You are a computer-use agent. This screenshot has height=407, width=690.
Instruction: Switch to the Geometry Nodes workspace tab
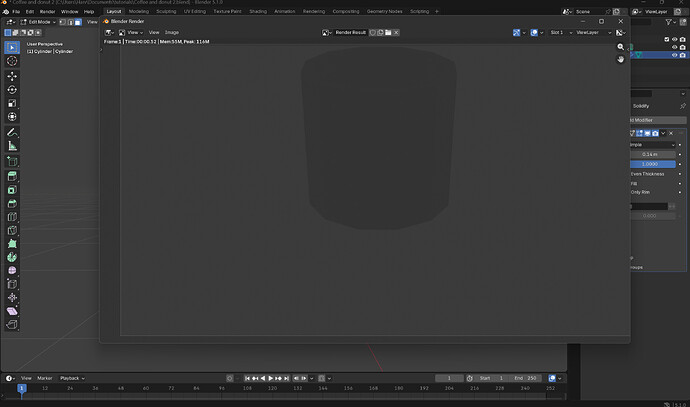tap(385, 11)
